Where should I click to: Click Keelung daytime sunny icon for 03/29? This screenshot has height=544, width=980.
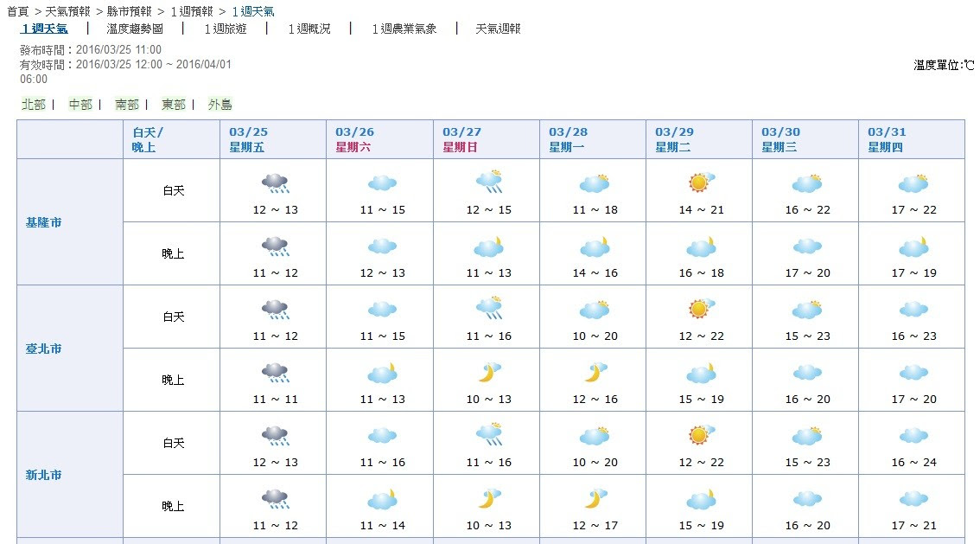(701, 182)
